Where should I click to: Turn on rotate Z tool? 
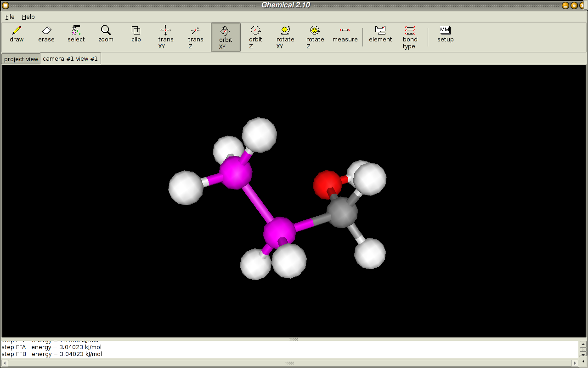[315, 37]
